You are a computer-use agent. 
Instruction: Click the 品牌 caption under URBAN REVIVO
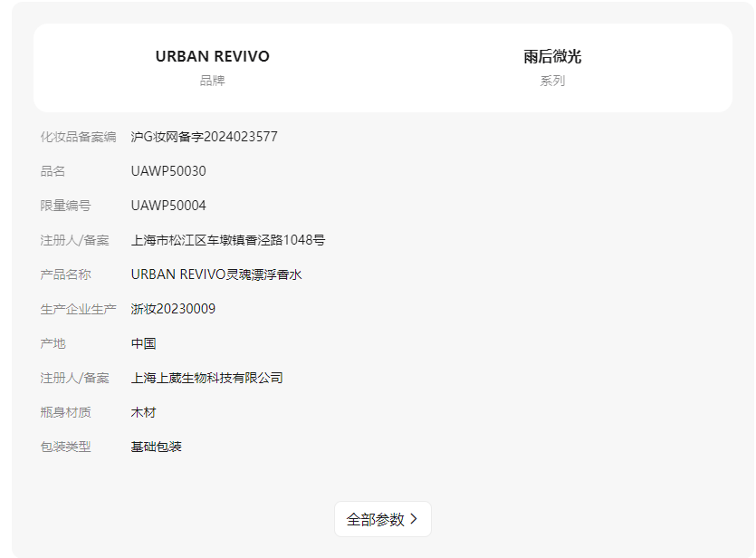212,81
